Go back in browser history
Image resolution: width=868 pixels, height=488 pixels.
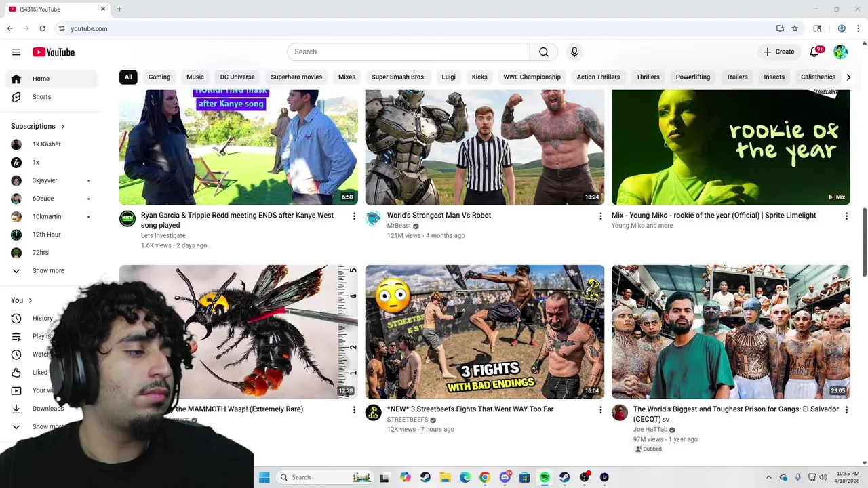[10, 28]
